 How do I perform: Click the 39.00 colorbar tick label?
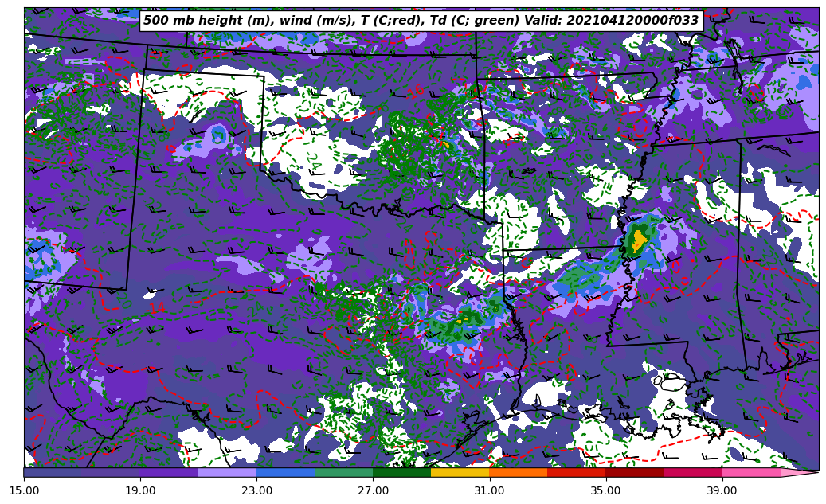tap(722, 490)
